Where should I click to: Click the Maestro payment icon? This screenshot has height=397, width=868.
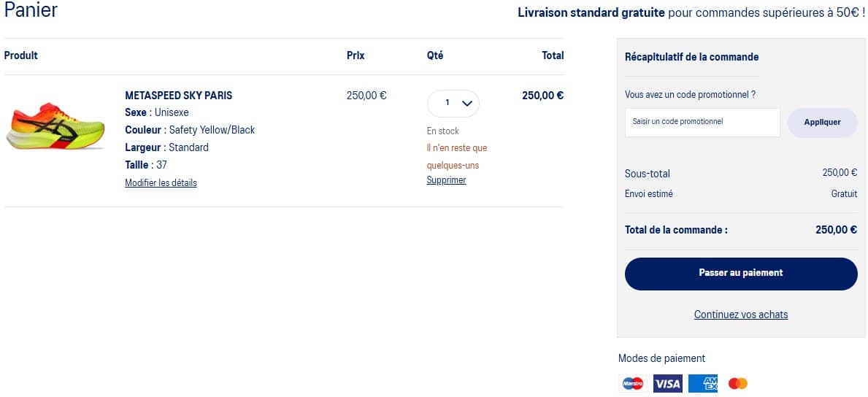click(632, 383)
